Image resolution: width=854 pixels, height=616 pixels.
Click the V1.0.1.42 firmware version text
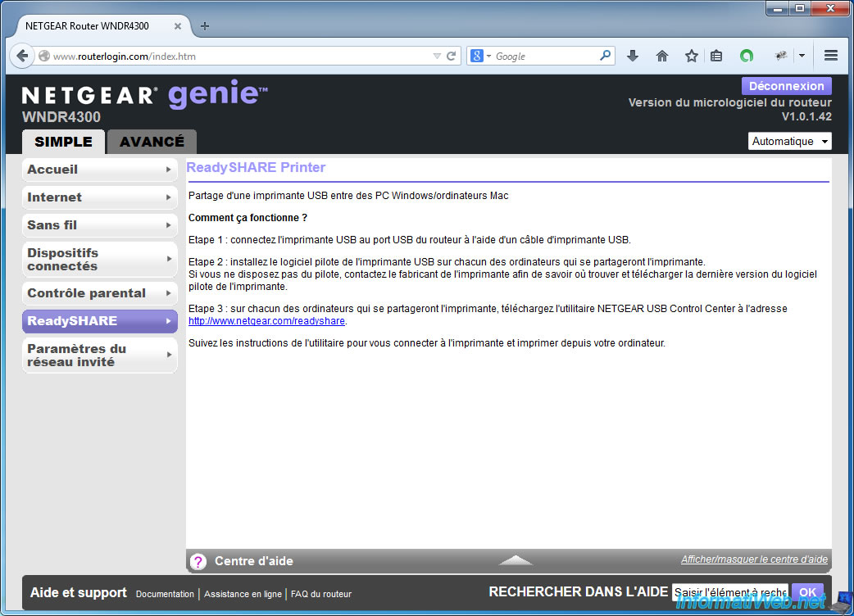(x=806, y=116)
